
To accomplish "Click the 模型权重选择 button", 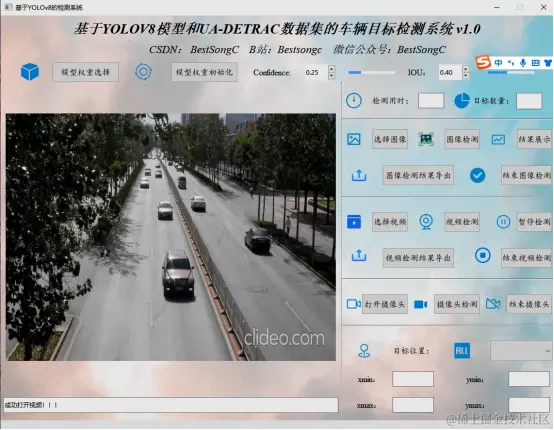I will [86, 72].
